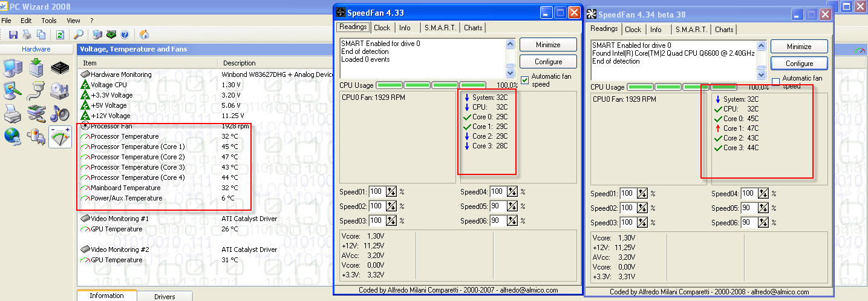Open the I/O ports cable sidebar icon

coord(36,91)
